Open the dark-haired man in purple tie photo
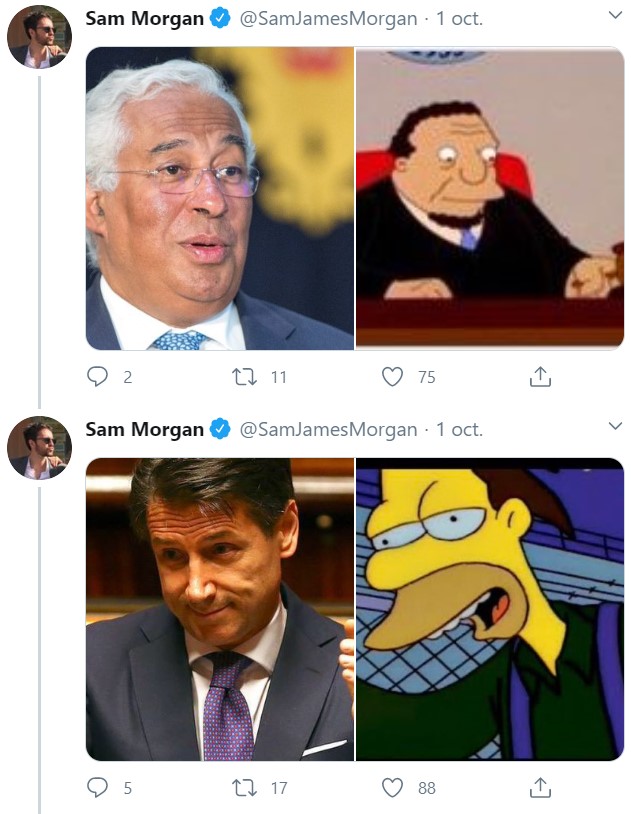 click(x=219, y=608)
